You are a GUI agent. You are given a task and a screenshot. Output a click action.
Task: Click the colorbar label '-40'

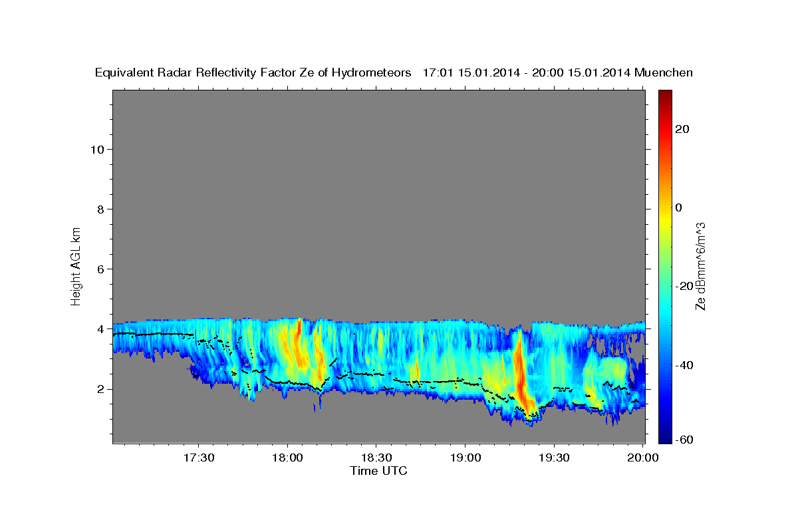click(x=684, y=365)
